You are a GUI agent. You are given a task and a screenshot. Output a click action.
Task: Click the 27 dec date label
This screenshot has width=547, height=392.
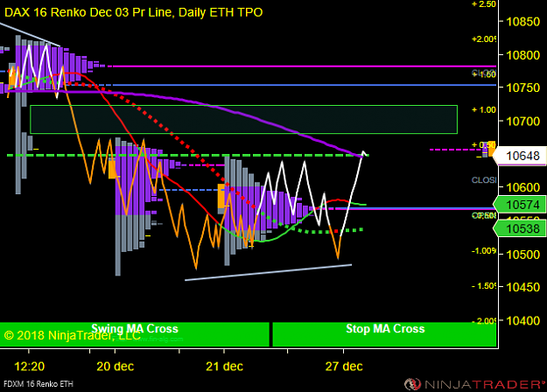click(x=344, y=367)
